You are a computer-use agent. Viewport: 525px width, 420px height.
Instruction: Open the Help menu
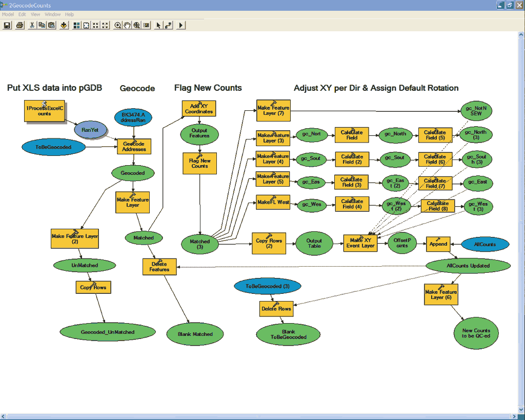[x=69, y=14]
